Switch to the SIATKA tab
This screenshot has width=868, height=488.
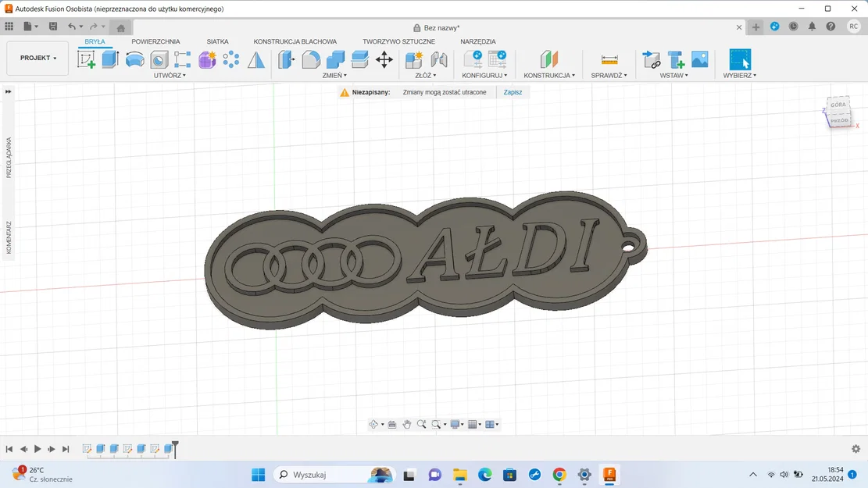pyautogui.click(x=217, y=41)
